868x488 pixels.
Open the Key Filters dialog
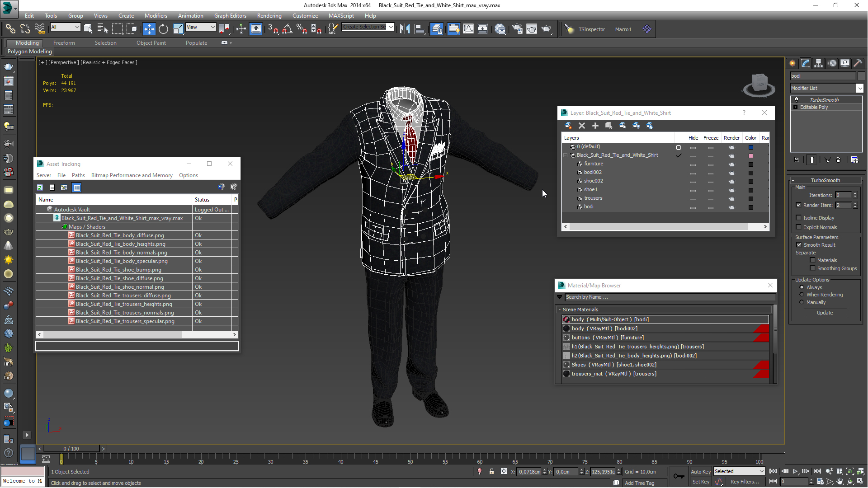click(745, 482)
